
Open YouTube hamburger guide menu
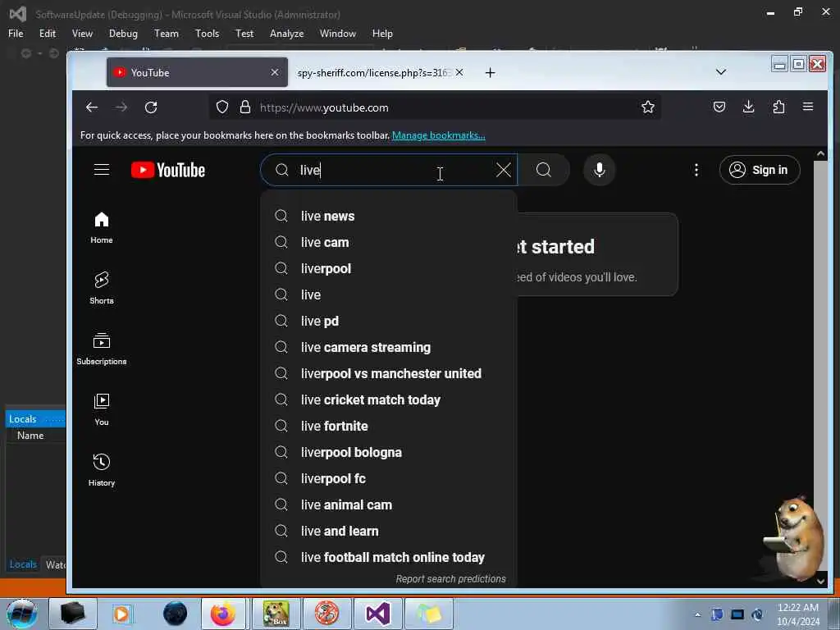[101, 170]
